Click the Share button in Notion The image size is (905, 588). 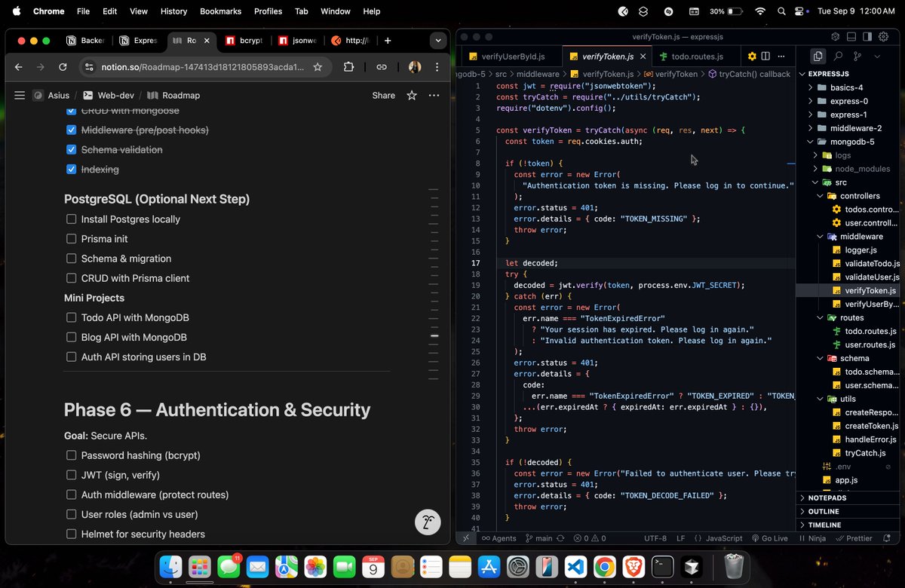(x=383, y=95)
